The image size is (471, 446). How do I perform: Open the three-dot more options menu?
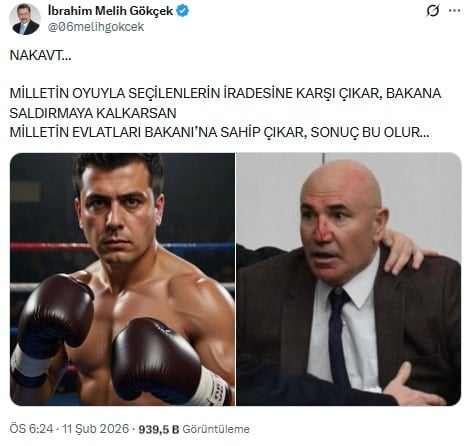(x=455, y=11)
